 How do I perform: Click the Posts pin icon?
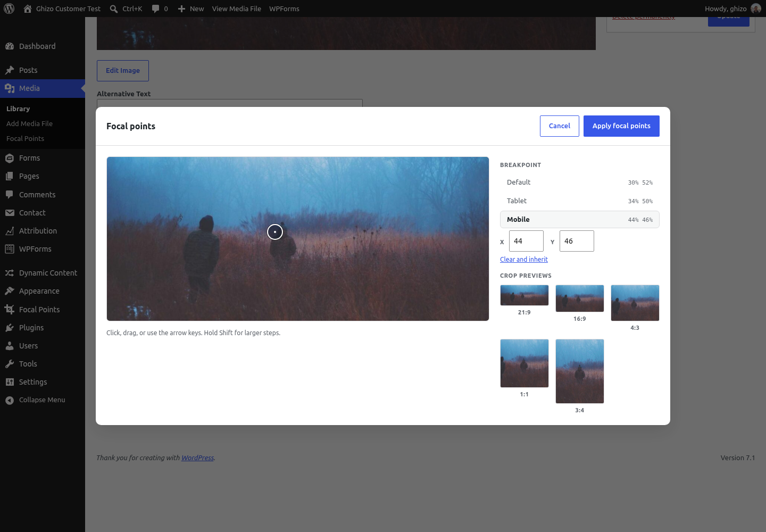coord(10,70)
